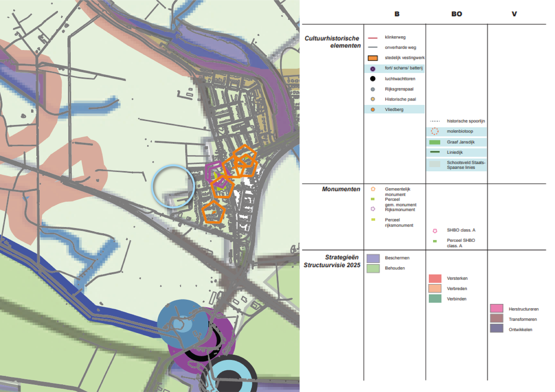Image resolution: width=555 pixels, height=392 pixels.
Task: Click the 'luchtwachttoren' legend label
Action: 400,79
